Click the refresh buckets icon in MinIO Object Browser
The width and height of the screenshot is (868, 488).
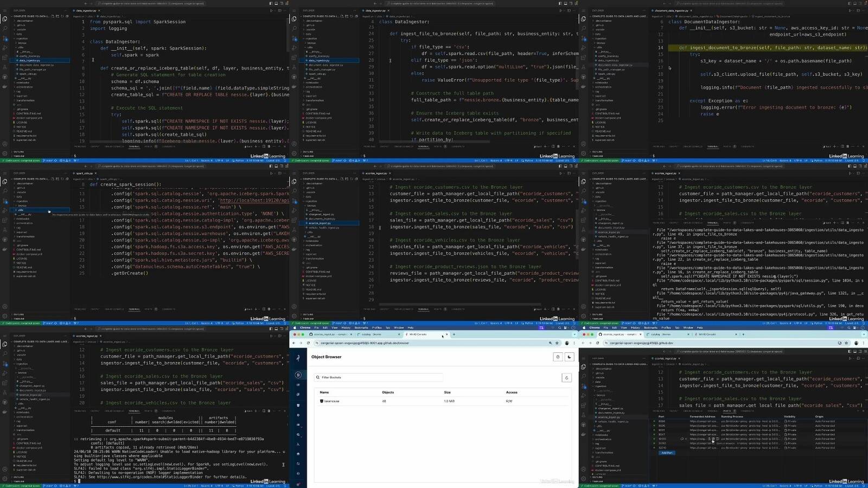[566, 378]
